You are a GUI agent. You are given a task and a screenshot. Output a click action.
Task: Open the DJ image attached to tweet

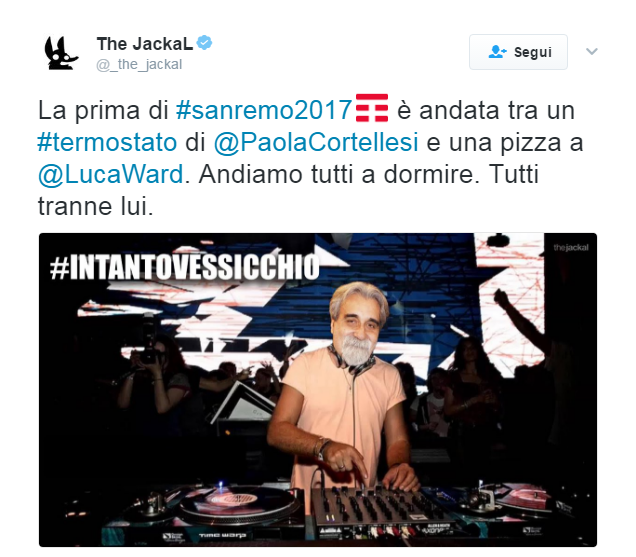click(318, 390)
